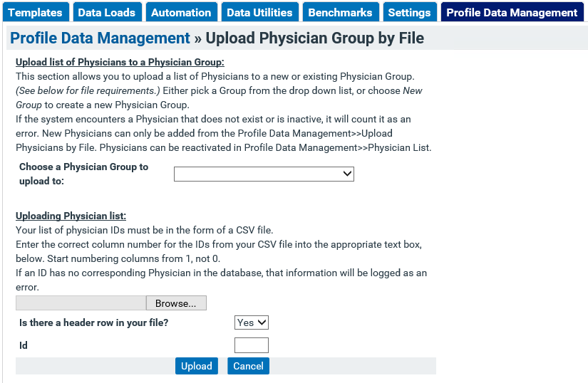The width and height of the screenshot is (588, 383).
Task: Click the 'Upload Physician Group by File' heading
Action: (x=314, y=38)
